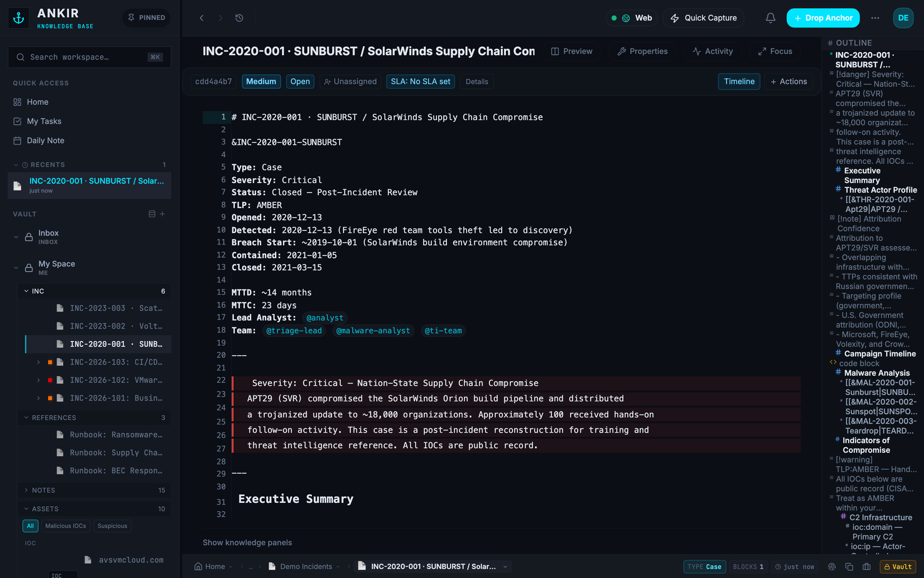The height and width of the screenshot is (578, 924).
Task: Go back with the left arrow
Action: click(x=201, y=18)
